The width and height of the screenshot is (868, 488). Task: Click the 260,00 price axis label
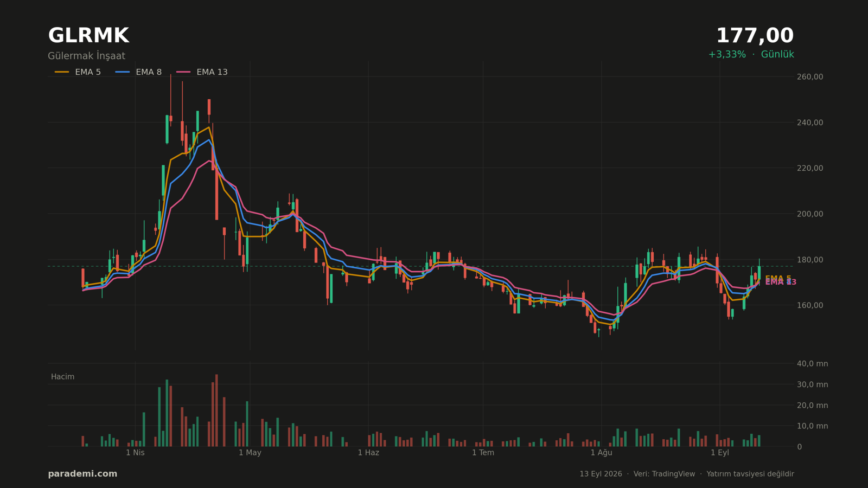[810, 77]
